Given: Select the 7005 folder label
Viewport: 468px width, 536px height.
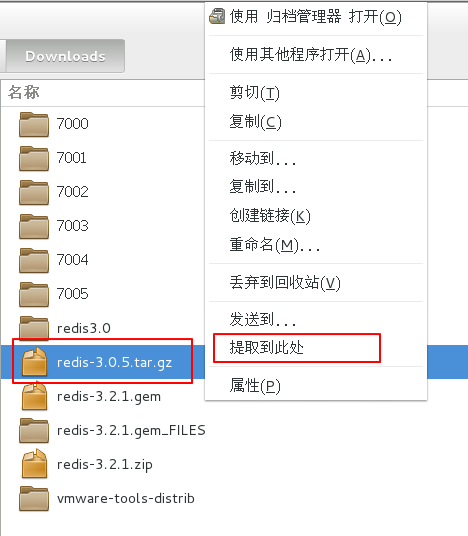Looking at the screenshot, I should pyautogui.click(x=72, y=294).
